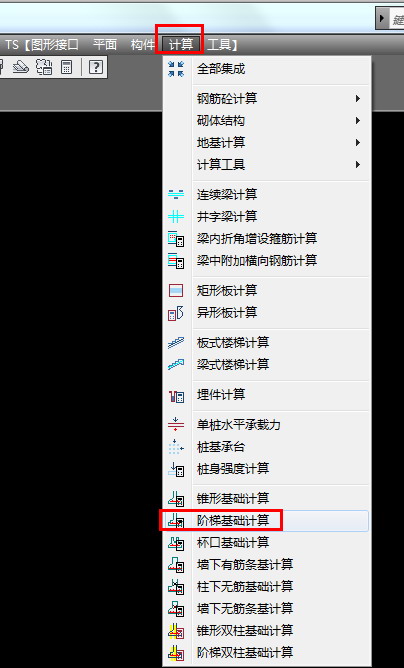Expand the 计算工具 submenu
Image resolution: width=404 pixels, height=668 pixels.
tap(358, 164)
